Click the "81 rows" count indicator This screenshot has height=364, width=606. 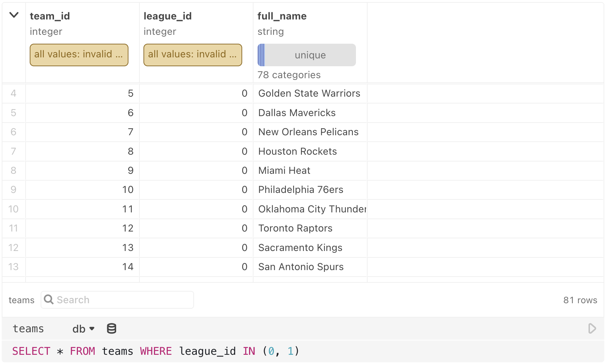coord(580,300)
